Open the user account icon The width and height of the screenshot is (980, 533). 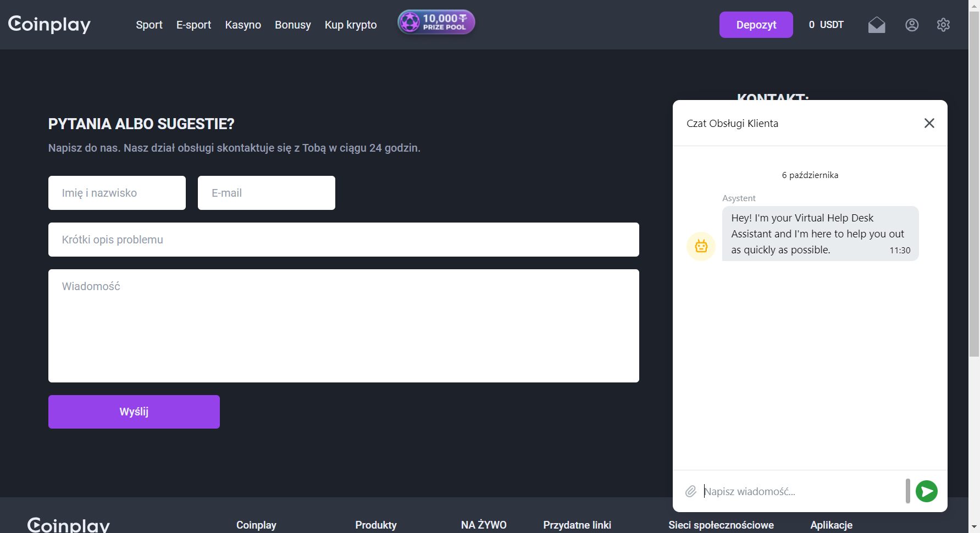(x=912, y=25)
